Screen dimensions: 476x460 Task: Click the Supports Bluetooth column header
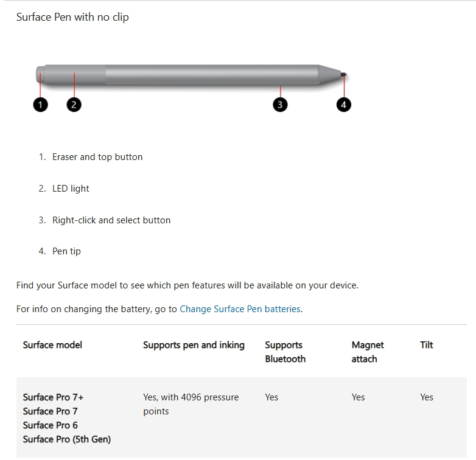click(x=285, y=352)
